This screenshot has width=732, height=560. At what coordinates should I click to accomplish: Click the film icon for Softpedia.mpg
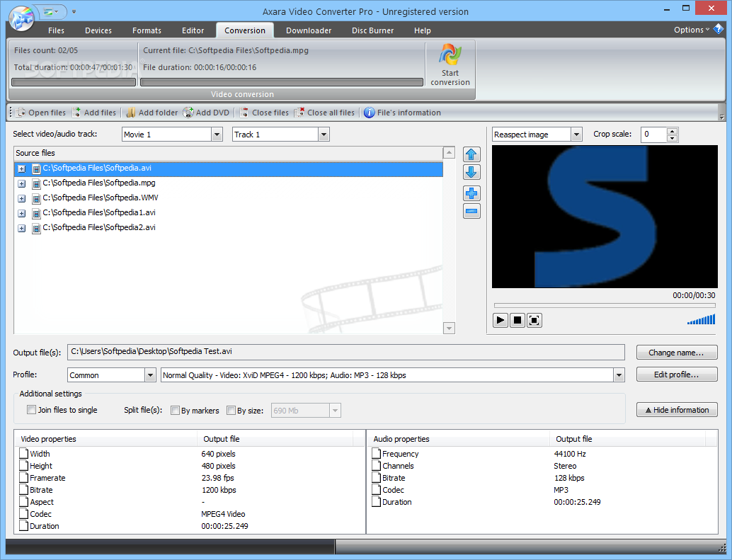[x=36, y=184]
